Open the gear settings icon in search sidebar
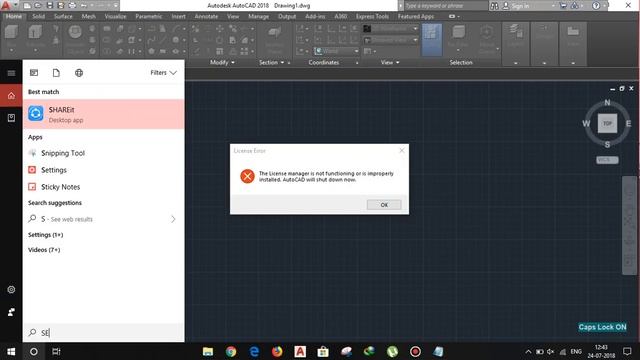 [11, 289]
